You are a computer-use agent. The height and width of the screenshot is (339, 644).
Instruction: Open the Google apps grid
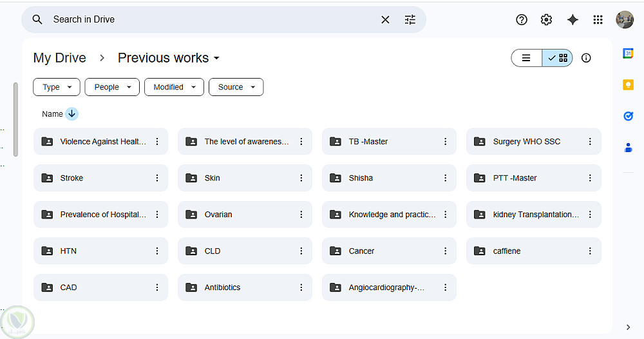point(598,20)
